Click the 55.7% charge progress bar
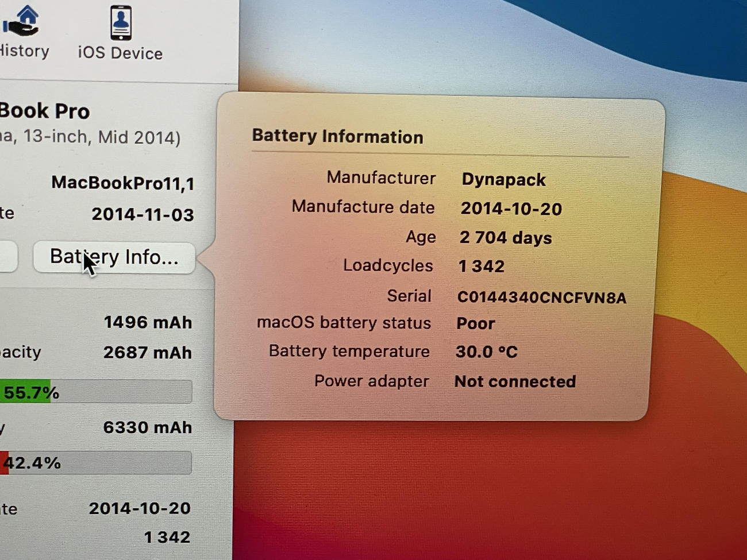Screen dimensions: 747x560 [96, 392]
